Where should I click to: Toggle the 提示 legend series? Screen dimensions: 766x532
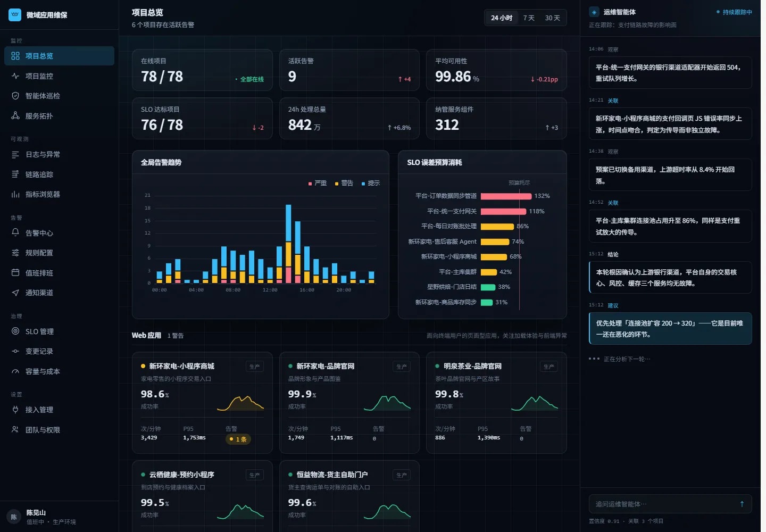(x=371, y=183)
